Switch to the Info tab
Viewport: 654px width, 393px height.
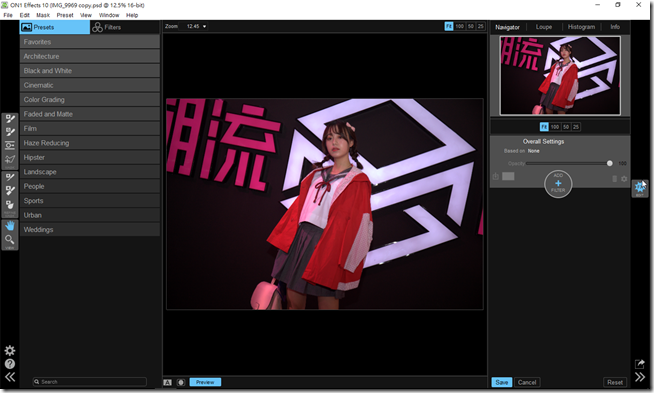point(615,27)
